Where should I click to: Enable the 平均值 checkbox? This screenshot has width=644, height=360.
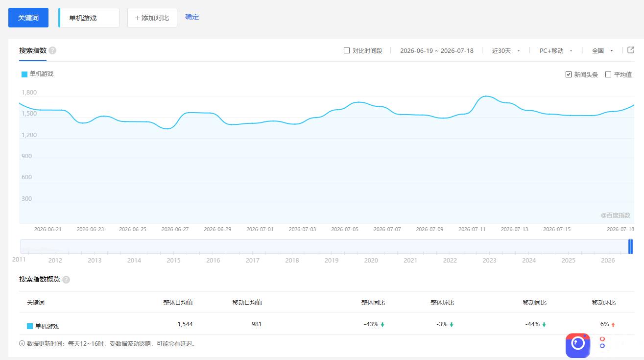tap(608, 74)
